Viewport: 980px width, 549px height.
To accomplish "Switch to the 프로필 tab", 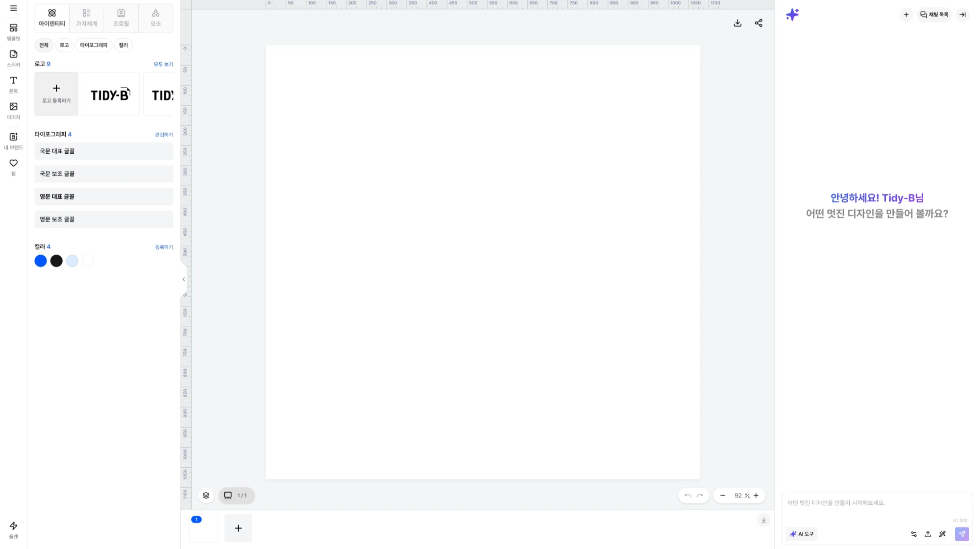I will click(121, 18).
